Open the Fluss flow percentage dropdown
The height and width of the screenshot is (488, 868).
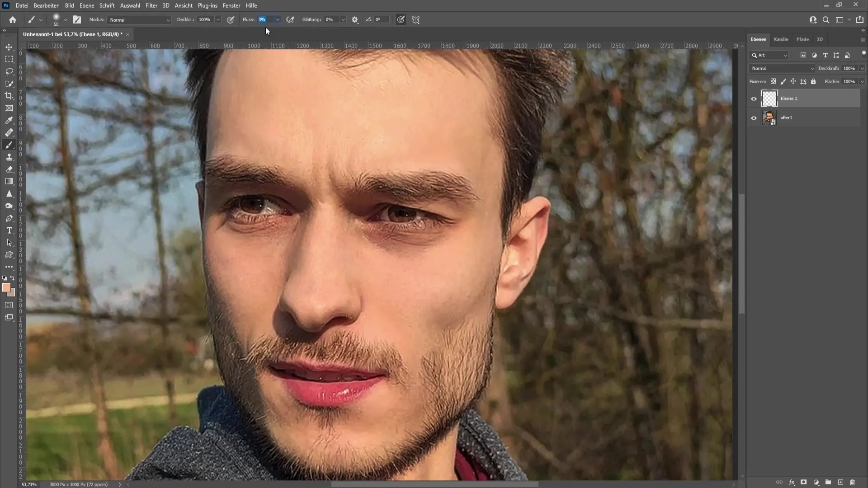[x=277, y=20]
